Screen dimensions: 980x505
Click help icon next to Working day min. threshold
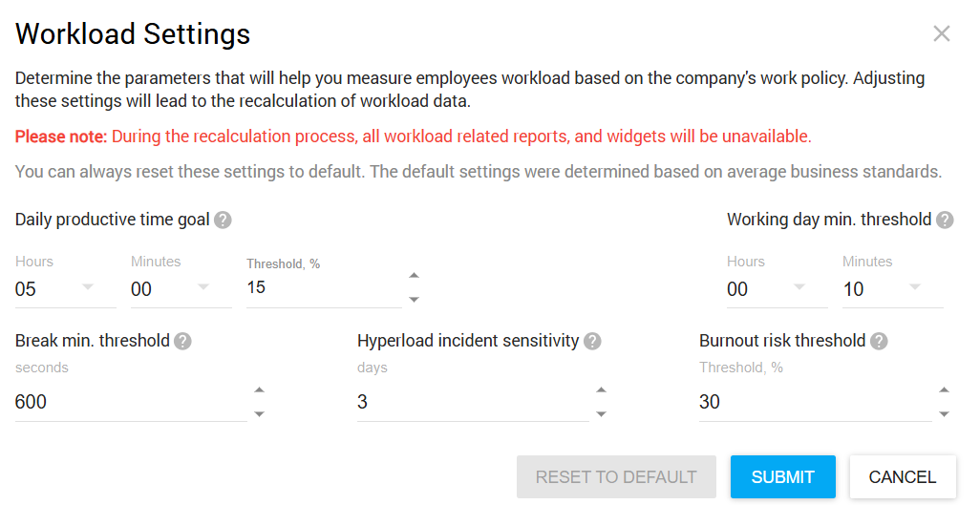coord(945,221)
